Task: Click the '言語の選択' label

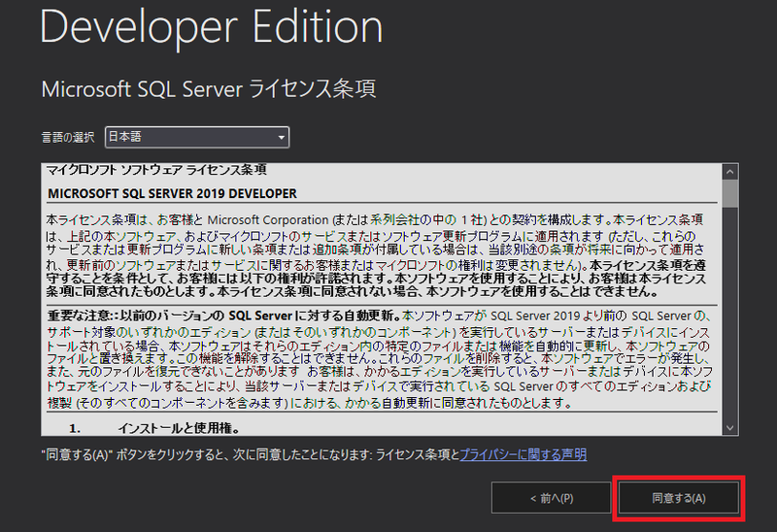Action: pos(68,137)
